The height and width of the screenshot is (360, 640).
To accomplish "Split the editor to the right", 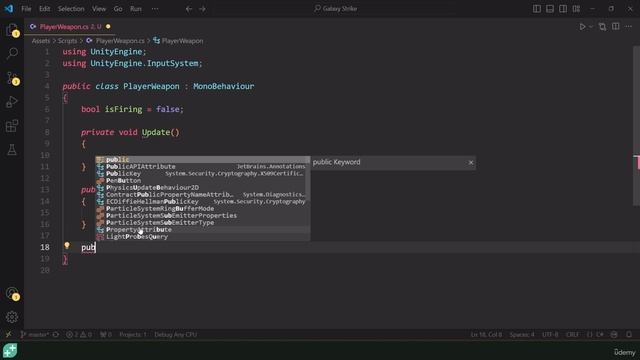I will [x=616, y=27].
